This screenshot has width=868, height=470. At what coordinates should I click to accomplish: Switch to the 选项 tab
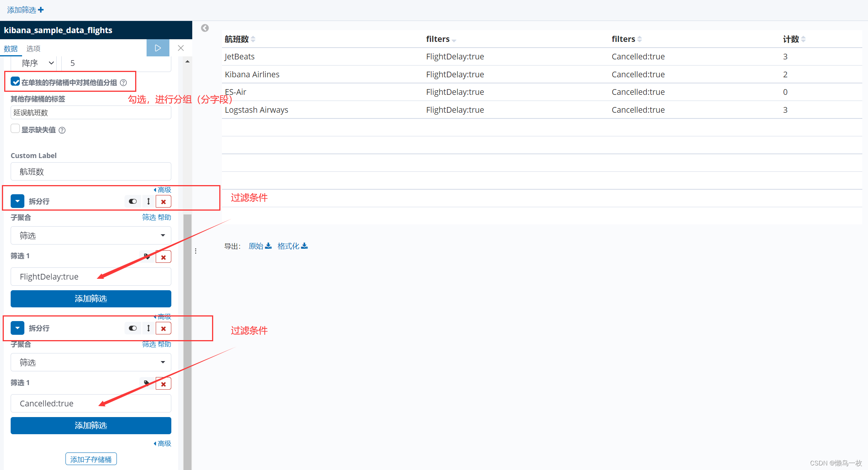[x=33, y=49]
